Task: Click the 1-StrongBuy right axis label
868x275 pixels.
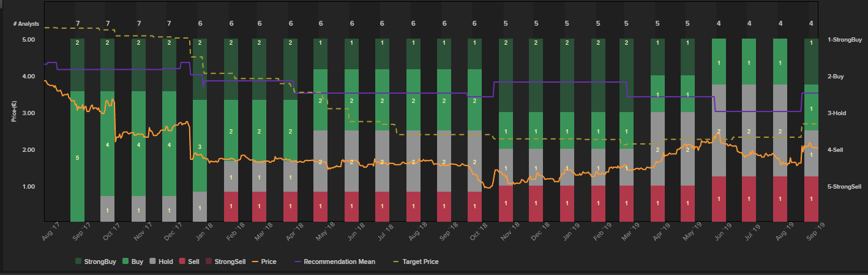Action: coord(845,40)
